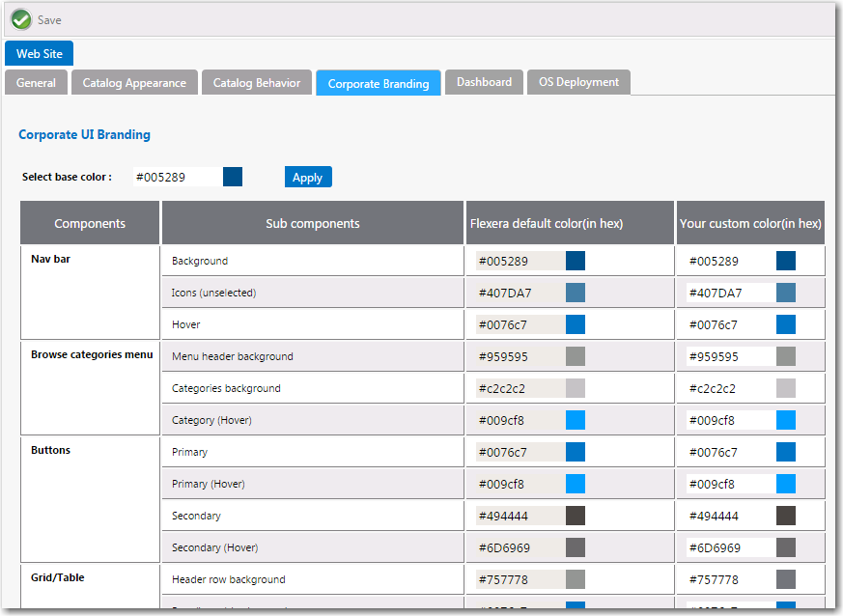This screenshot has height=616, width=843.
Task: Click Category (Hover) custom color swatch
Action: [785, 419]
